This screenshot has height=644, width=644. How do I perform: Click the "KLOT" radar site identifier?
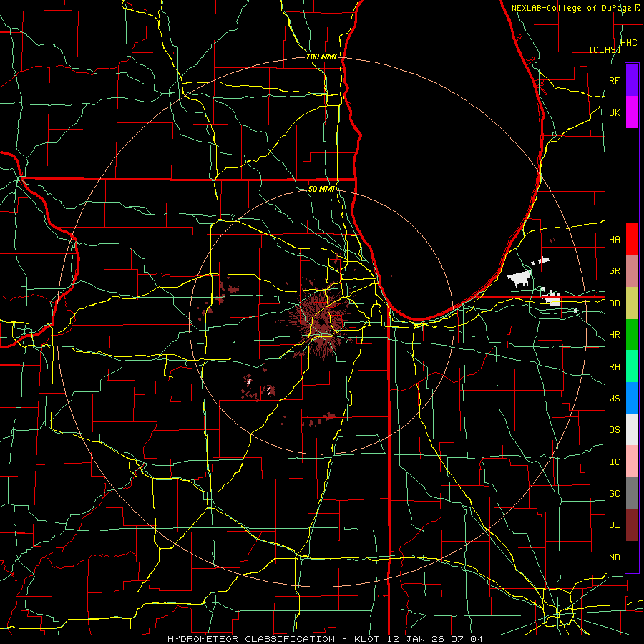point(368,639)
